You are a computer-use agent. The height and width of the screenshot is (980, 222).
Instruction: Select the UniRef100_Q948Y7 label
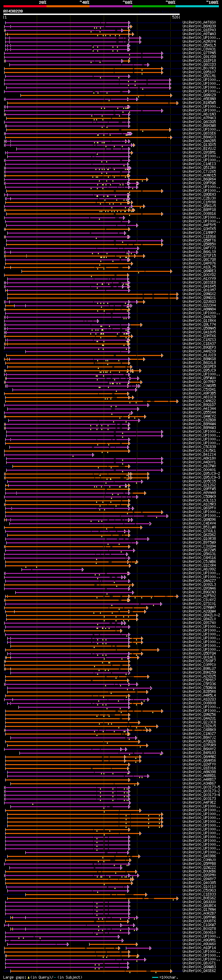point(199,879)
